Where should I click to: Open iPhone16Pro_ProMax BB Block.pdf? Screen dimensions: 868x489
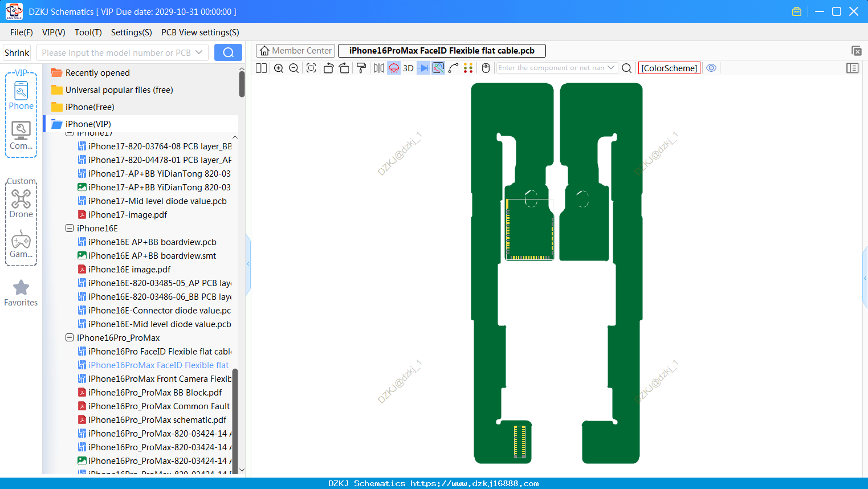155,393
